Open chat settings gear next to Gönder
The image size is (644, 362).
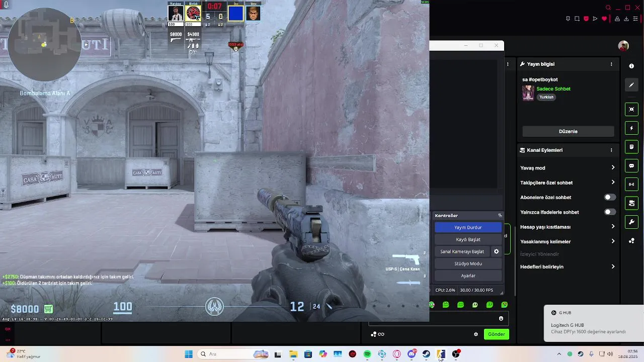coord(476,334)
